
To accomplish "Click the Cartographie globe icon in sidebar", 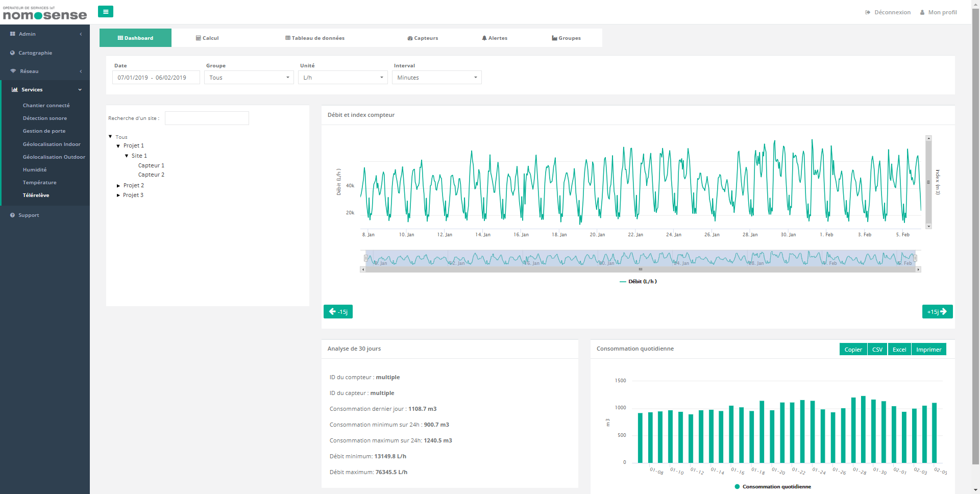I will (x=13, y=53).
